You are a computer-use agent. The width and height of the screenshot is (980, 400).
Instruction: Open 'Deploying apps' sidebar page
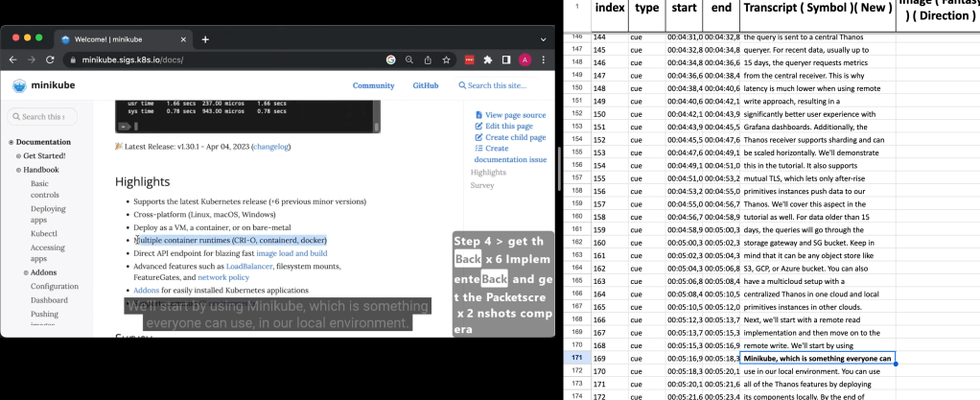tap(48, 214)
